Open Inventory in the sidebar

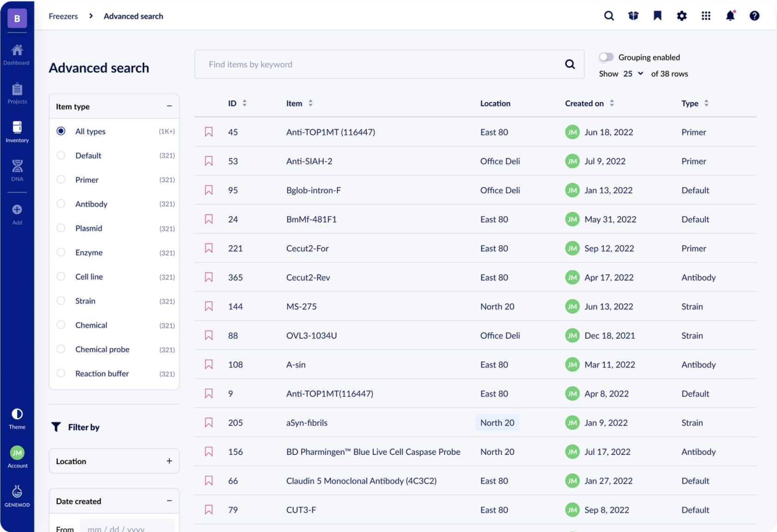tap(17, 131)
